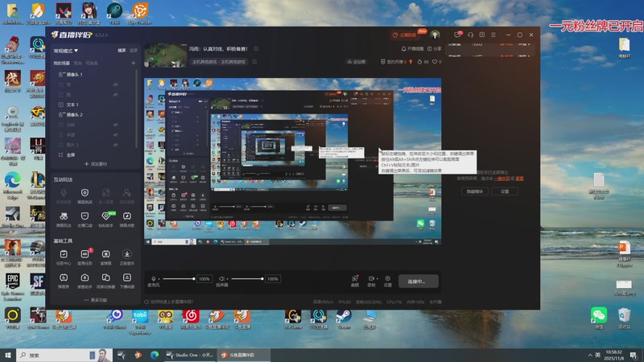The image size is (644, 362).
Task: Open the messages icon with red badge
Action: point(457,35)
